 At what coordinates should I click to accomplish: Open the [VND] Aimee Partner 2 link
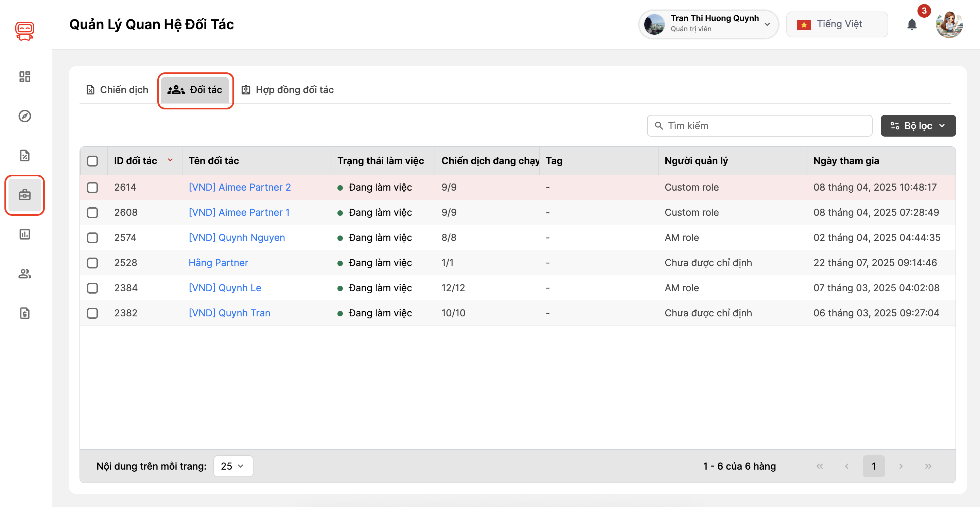tap(240, 188)
